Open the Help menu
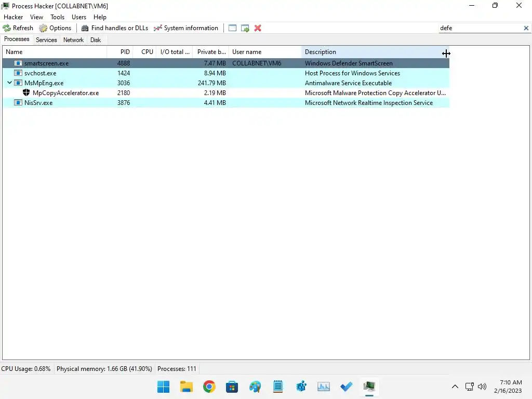 [100, 17]
